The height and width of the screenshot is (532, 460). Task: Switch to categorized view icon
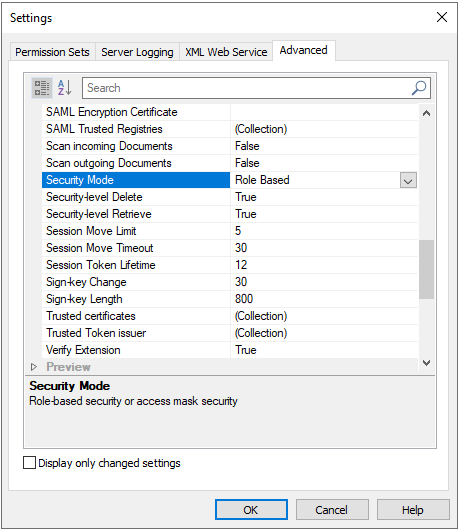point(42,88)
